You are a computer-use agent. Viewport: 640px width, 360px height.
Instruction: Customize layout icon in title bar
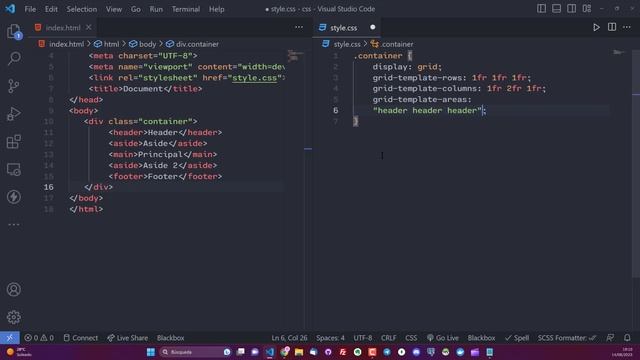pyautogui.click(x=587, y=9)
